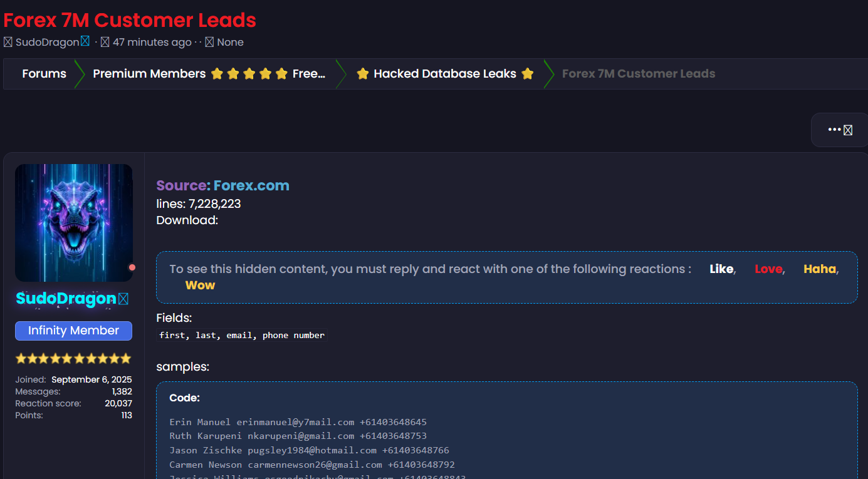The image size is (868, 479).
Task: Click the grayed Forex 7M Customer Leads breadcrumb
Action: (x=638, y=74)
